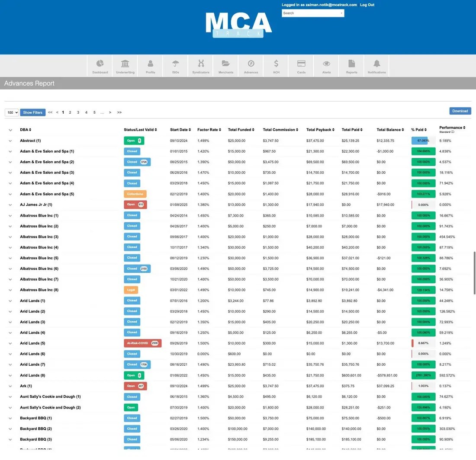Click 8.667% progress bar for Arid Lands (5)
The image size is (476, 460).
click(x=423, y=343)
